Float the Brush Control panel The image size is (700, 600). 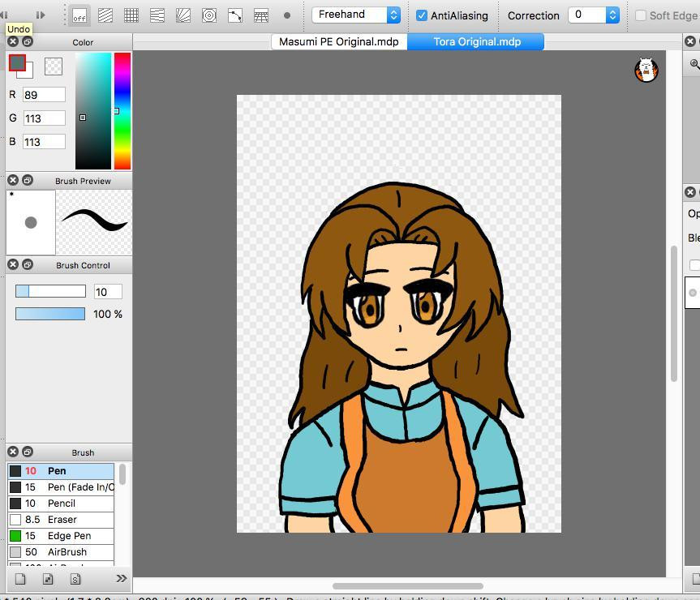click(28, 264)
